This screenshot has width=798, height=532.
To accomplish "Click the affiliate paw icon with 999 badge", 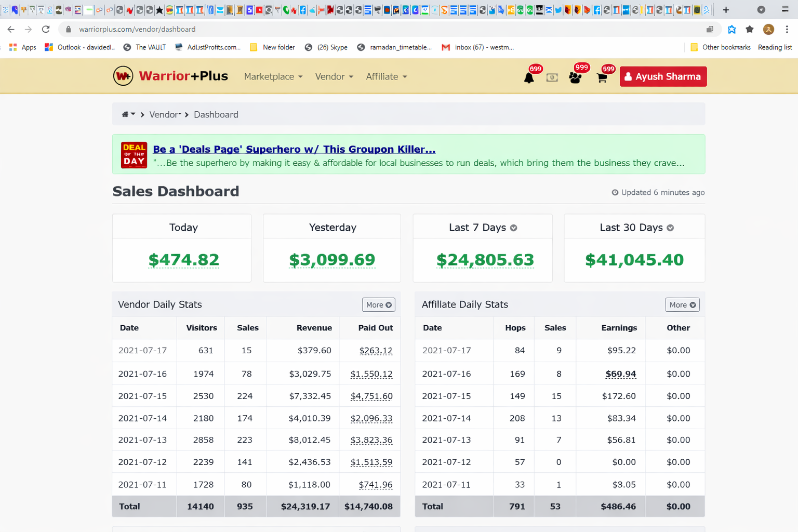I will click(x=575, y=77).
